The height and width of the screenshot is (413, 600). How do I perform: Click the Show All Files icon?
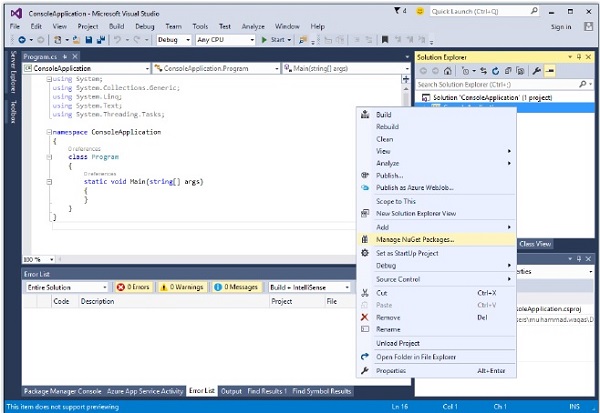520,71
